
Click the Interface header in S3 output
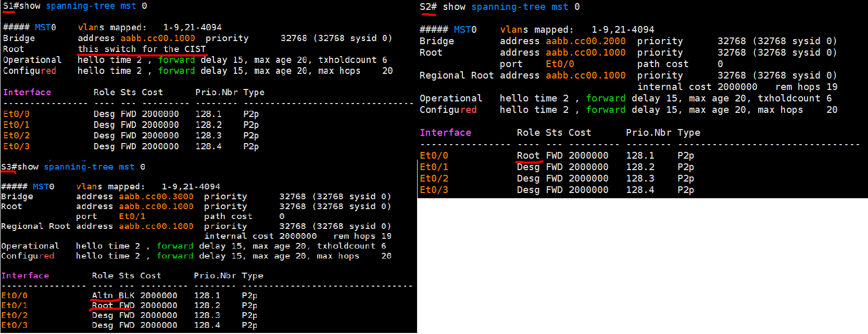(25, 275)
